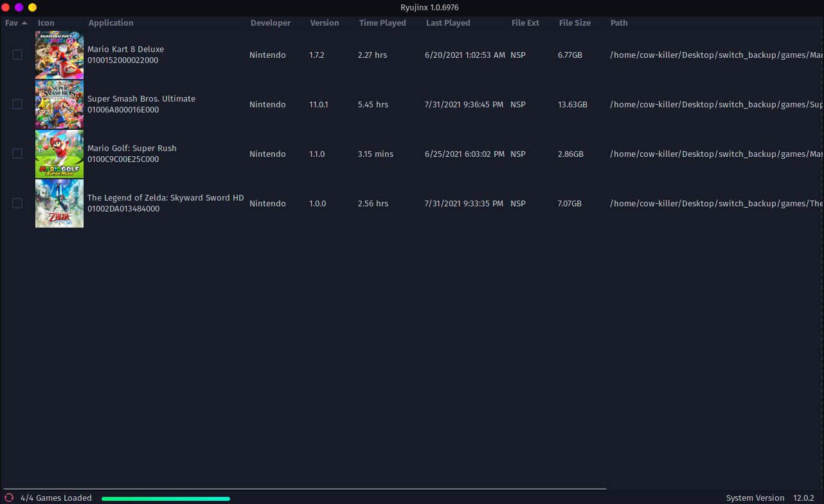The width and height of the screenshot is (824, 504).
Task: Open Mario Kart 8 Deluxe cover icon
Action: [59, 55]
